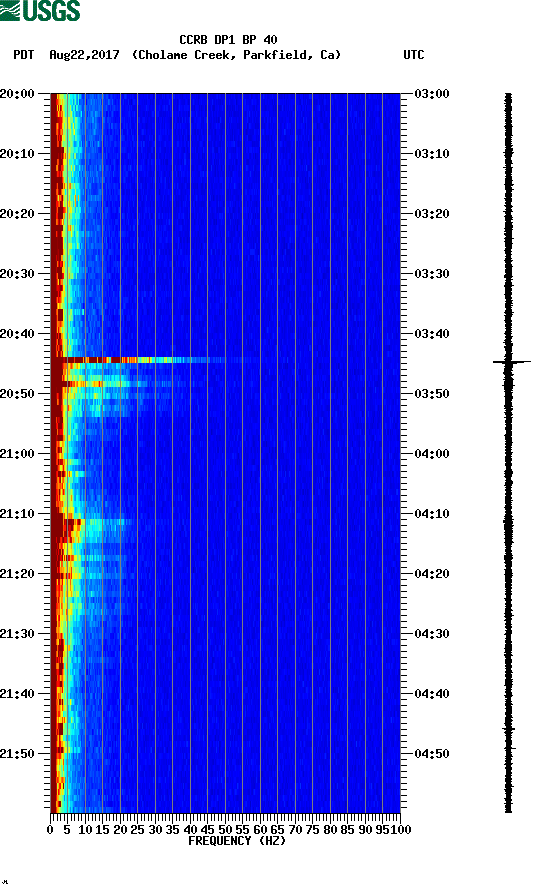This screenshot has width=552, height=893.
Task: Click the 03:50 UTC time label
Action: pyautogui.click(x=432, y=394)
